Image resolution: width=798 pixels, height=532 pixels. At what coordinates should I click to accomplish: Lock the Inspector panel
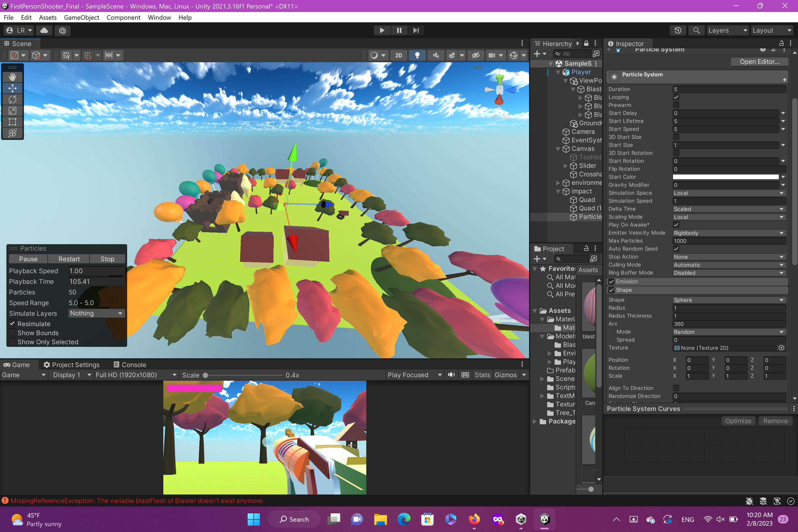[x=782, y=43]
